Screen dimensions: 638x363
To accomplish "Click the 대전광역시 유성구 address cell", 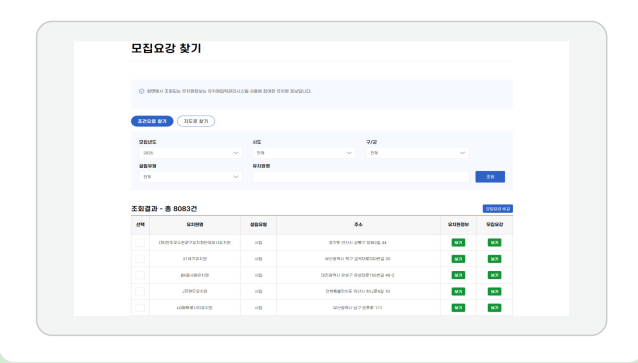I will pos(358,275).
